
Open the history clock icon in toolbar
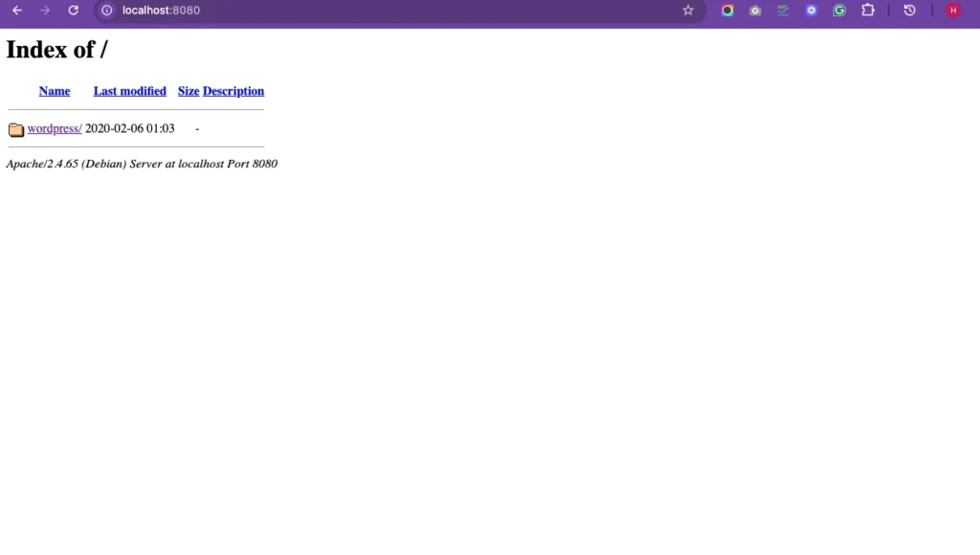tap(909, 11)
